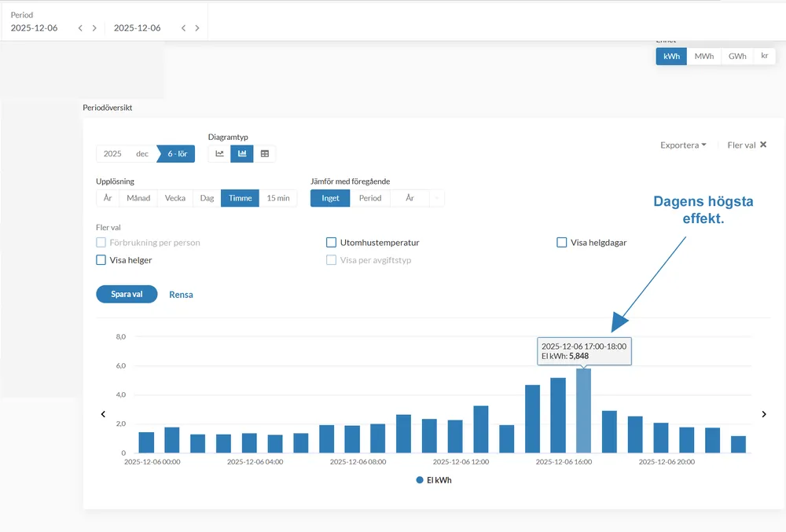Open the Exportera dropdown menu

pyautogui.click(x=683, y=145)
